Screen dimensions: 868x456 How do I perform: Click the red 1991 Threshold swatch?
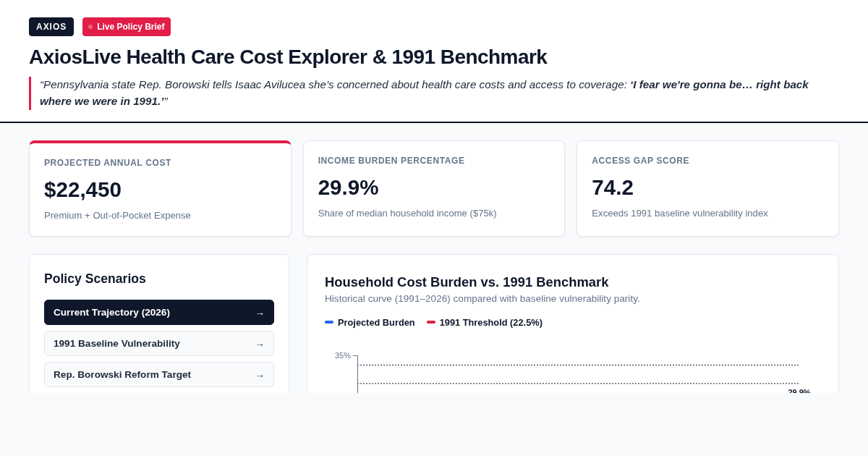[431, 322]
